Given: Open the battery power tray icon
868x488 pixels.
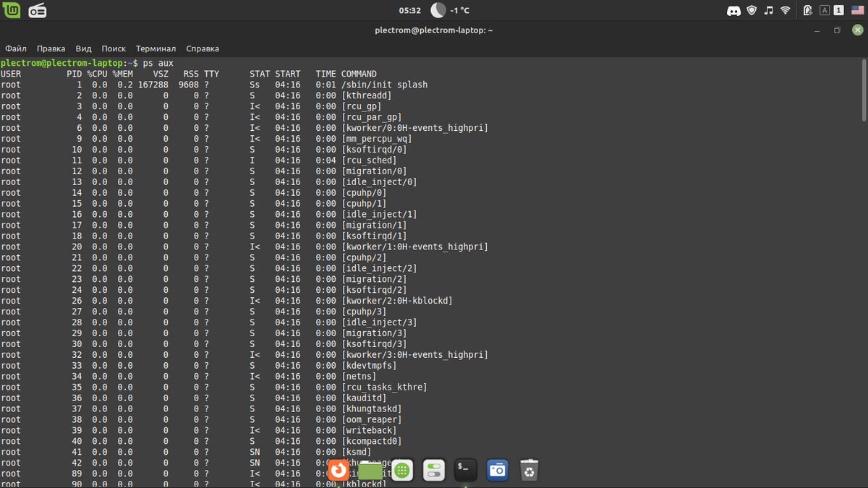Looking at the screenshot, I should (x=808, y=10).
